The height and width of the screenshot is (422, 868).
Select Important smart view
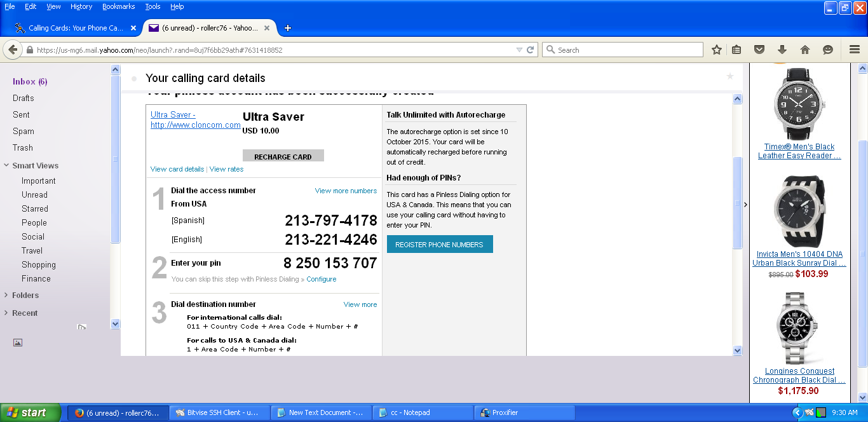[39, 180]
